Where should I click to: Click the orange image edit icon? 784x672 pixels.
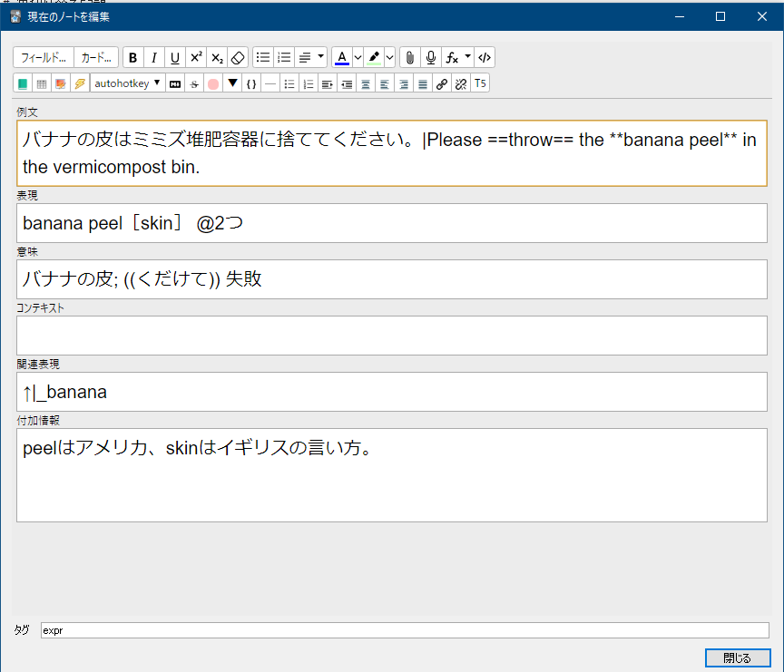pyautogui.click(x=61, y=83)
